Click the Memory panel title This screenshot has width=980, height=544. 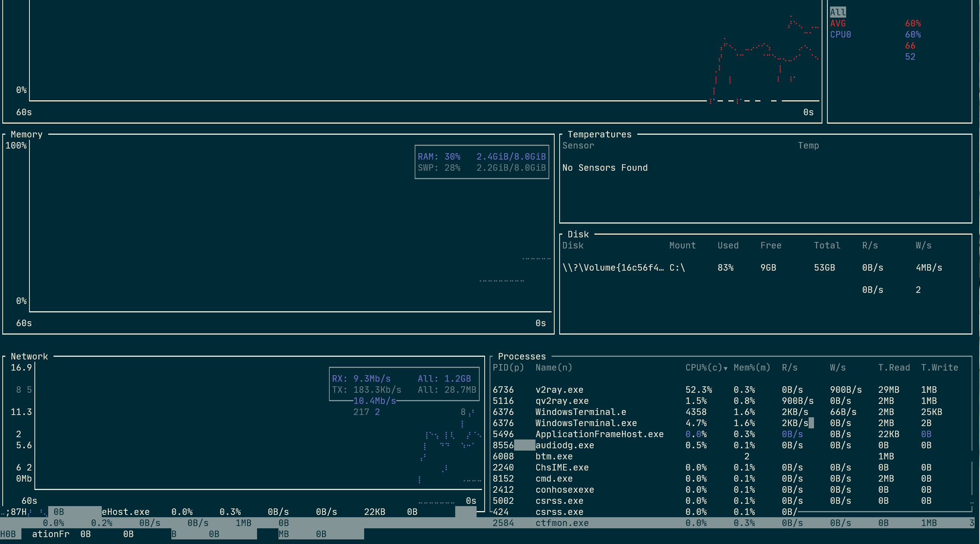(26, 134)
